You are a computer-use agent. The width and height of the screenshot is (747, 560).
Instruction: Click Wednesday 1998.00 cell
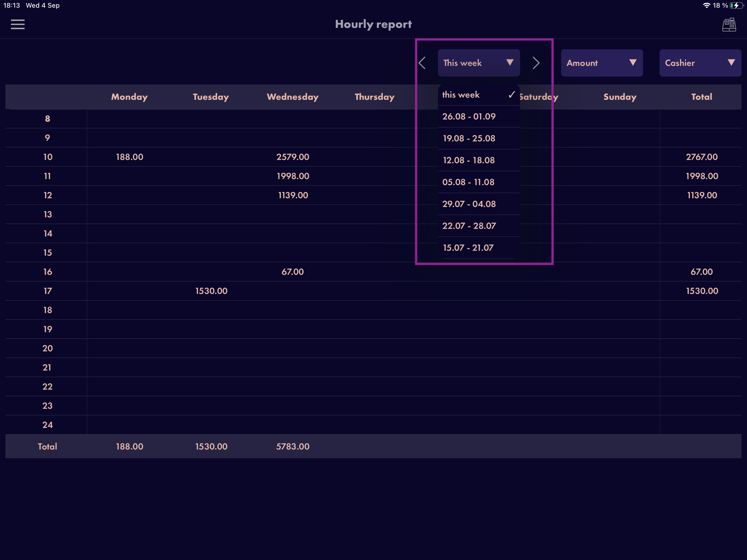tap(293, 176)
